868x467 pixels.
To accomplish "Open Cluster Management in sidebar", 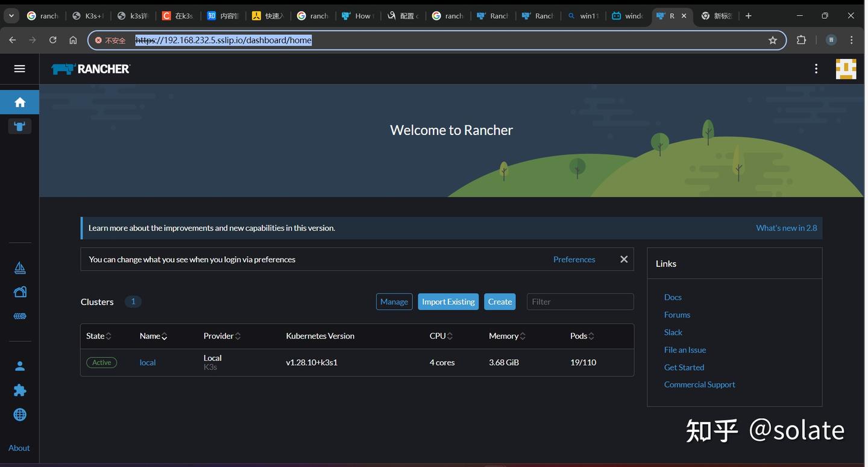I will pyautogui.click(x=20, y=292).
